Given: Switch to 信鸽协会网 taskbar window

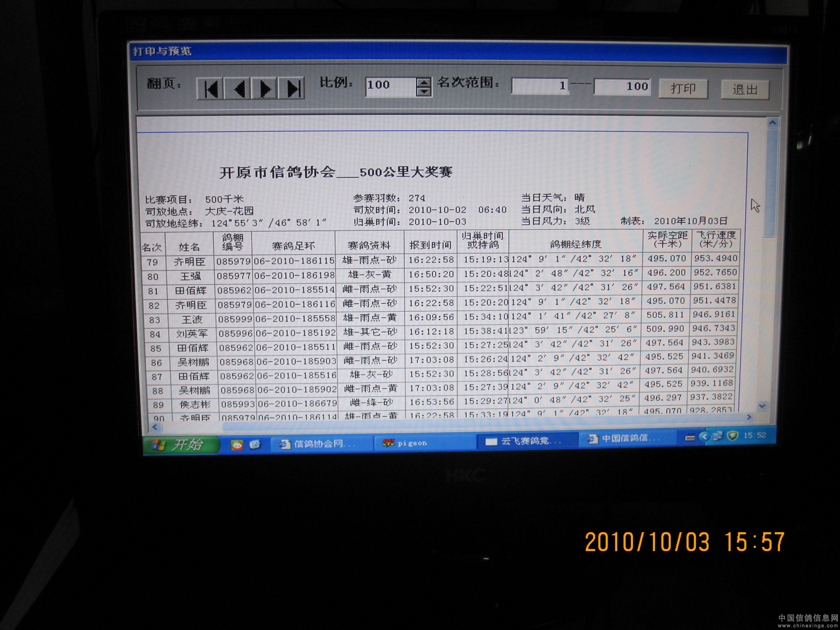Looking at the screenshot, I should [321, 444].
